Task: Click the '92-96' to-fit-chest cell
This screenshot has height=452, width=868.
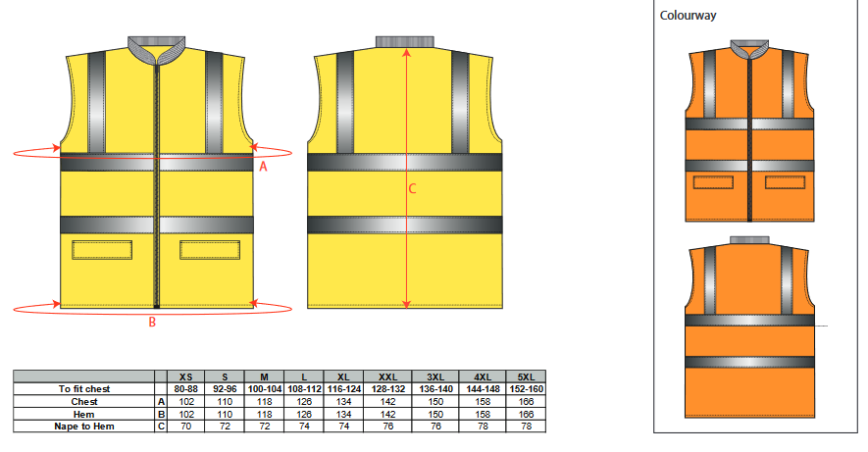Action: tap(225, 389)
